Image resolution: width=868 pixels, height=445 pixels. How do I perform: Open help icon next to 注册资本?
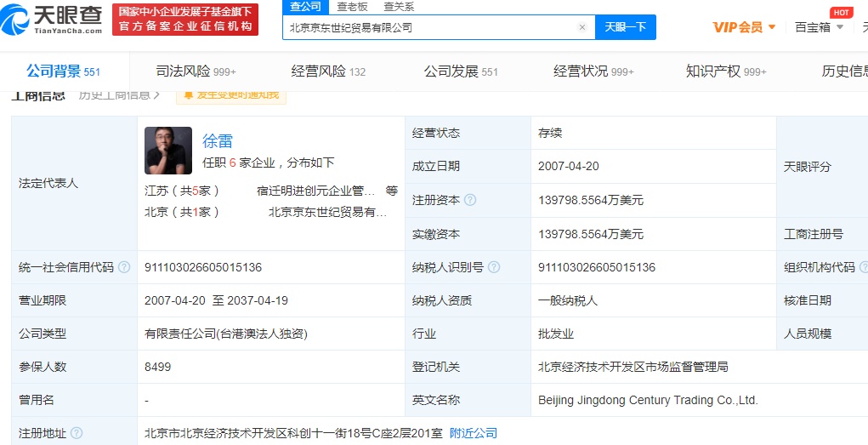470,200
